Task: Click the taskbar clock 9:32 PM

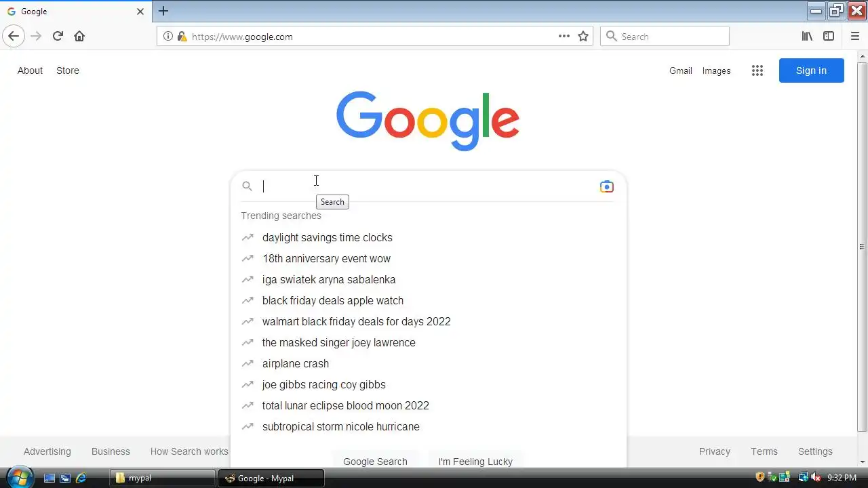Action: [x=842, y=478]
